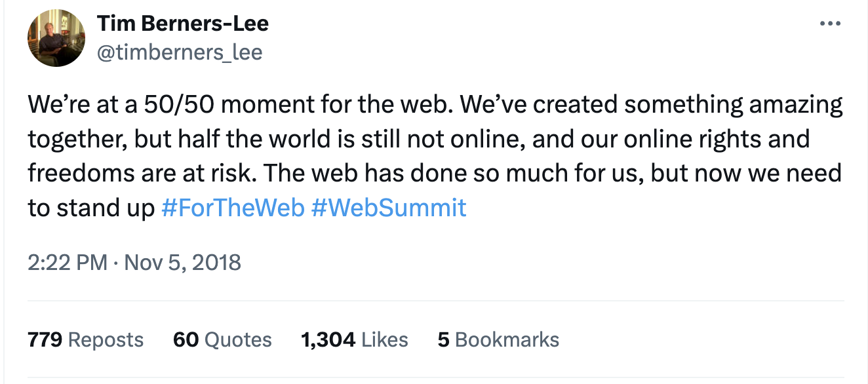Click the word Reposts in stats row
Image resolution: width=868 pixels, height=384 pixels.
tap(106, 339)
